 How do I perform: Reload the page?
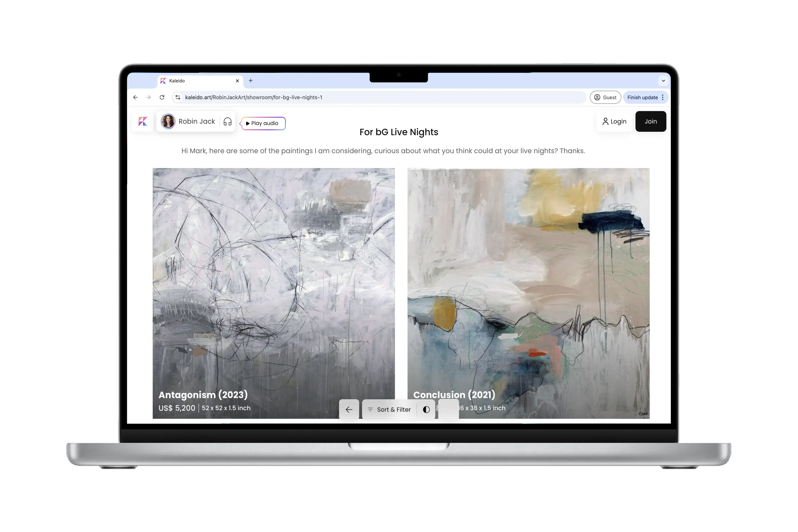(162, 97)
